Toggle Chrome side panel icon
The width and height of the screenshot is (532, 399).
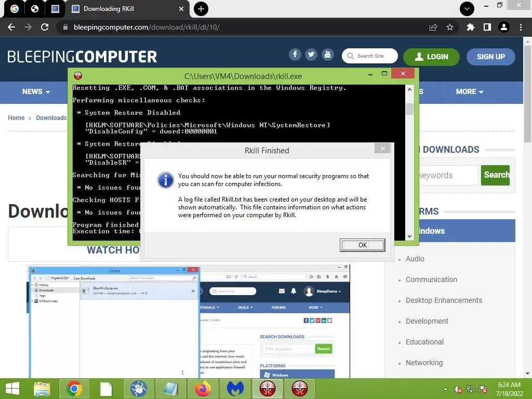[487, 27]
